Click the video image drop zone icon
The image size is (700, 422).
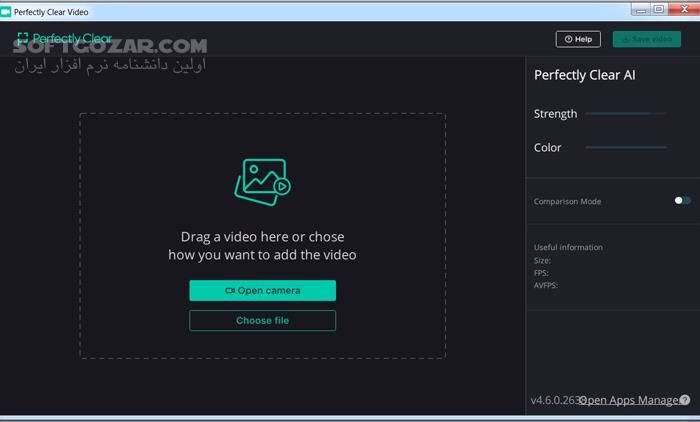coord(262,182)
